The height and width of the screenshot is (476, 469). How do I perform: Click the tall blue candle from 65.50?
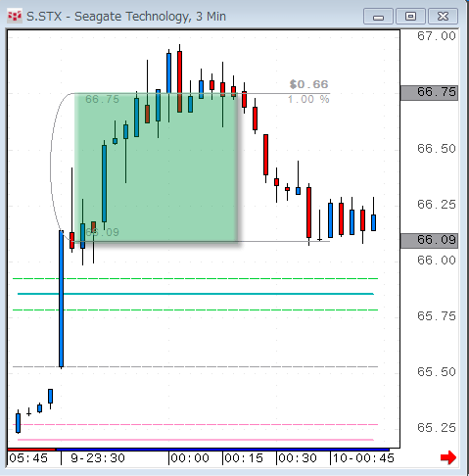(61, 299)
